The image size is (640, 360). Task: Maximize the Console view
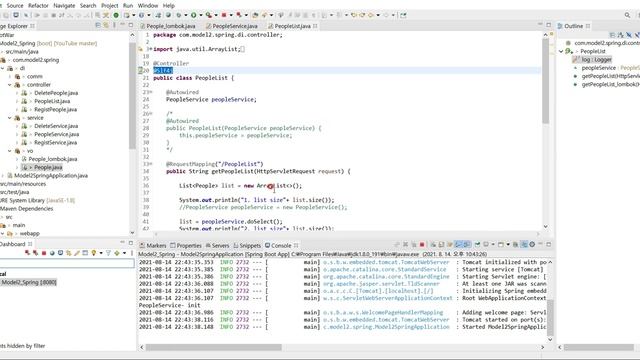pos(549,244)
